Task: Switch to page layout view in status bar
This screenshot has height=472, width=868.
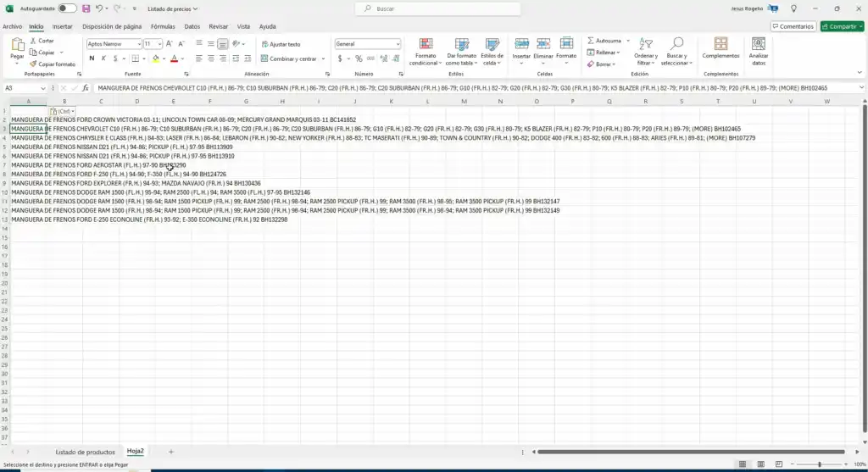Action: click(x=760, y=464)
